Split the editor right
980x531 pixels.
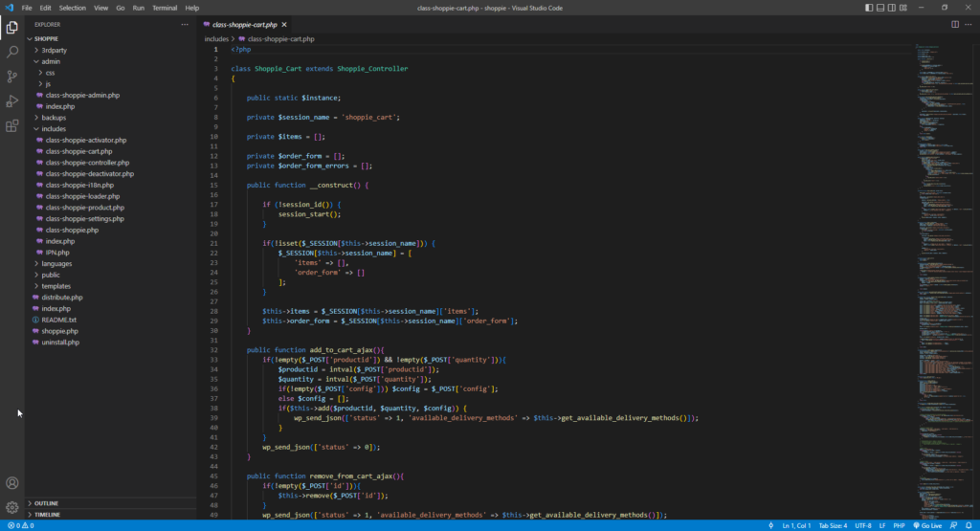[955, 24]
